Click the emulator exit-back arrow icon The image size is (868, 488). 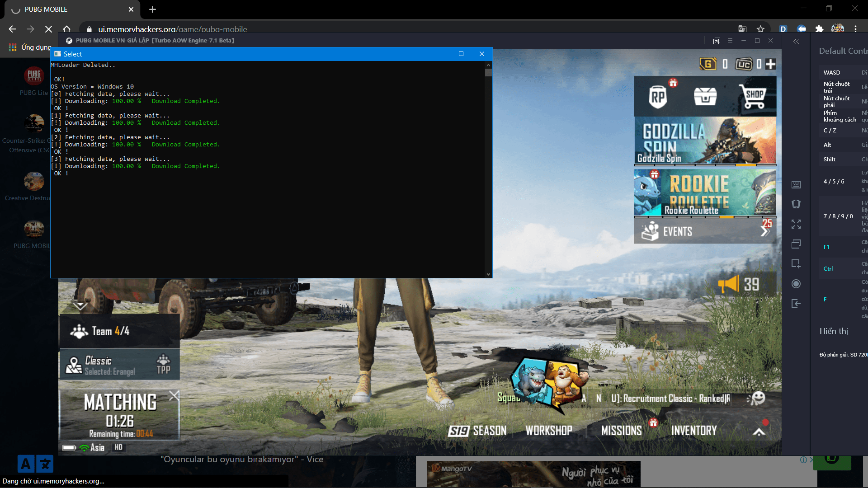click(x=796, y=304)
